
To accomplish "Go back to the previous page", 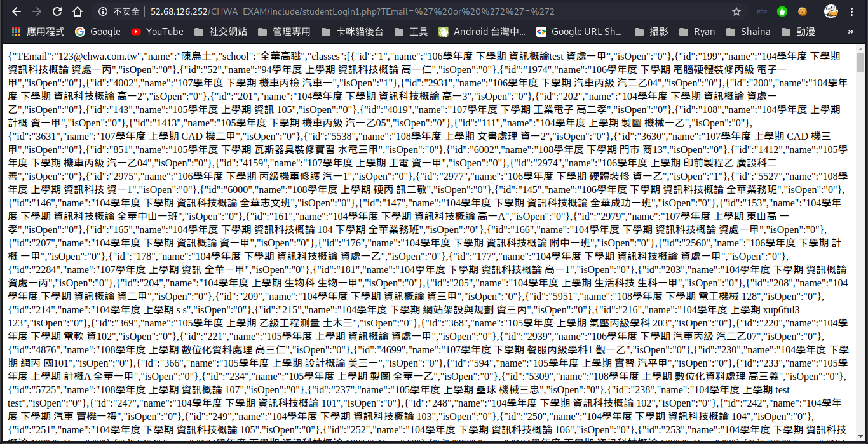I will [17, 11].
